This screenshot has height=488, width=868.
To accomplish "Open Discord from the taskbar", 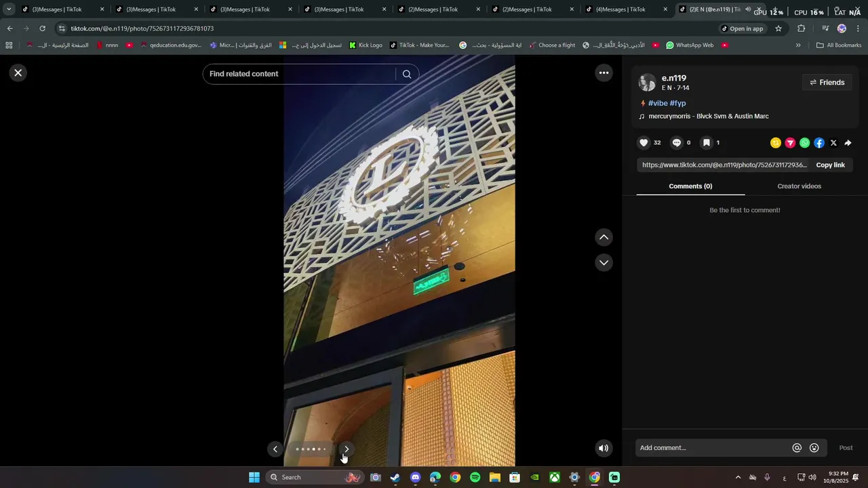I will (x=415, y=477).
